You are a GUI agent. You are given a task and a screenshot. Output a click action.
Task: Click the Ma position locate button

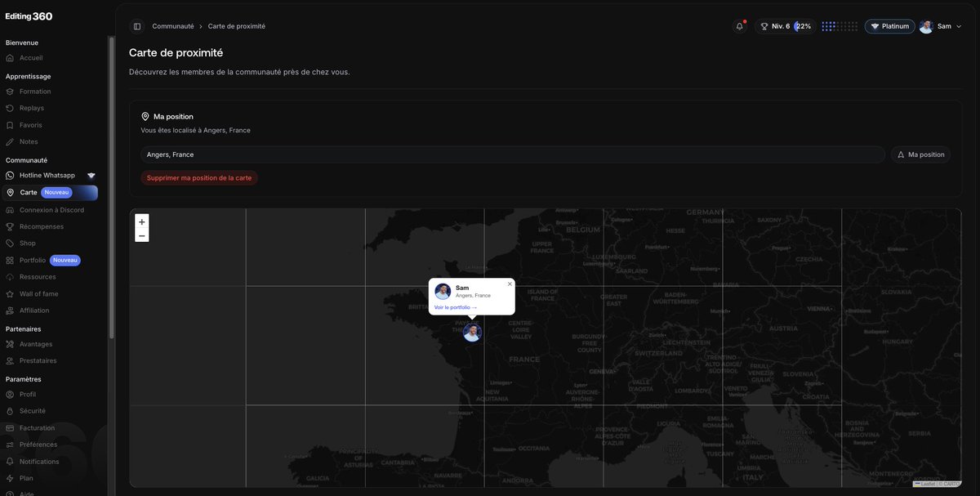point(920,154)
